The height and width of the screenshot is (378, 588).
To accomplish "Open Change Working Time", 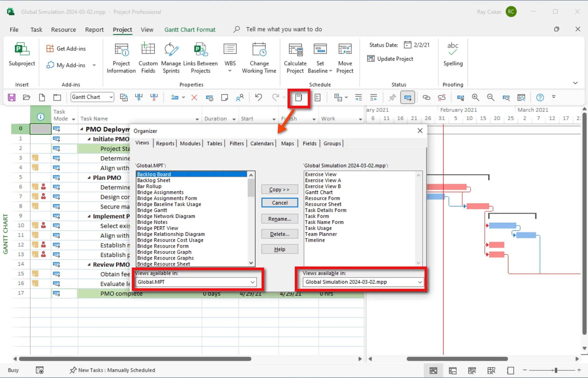I will [259, 58].
